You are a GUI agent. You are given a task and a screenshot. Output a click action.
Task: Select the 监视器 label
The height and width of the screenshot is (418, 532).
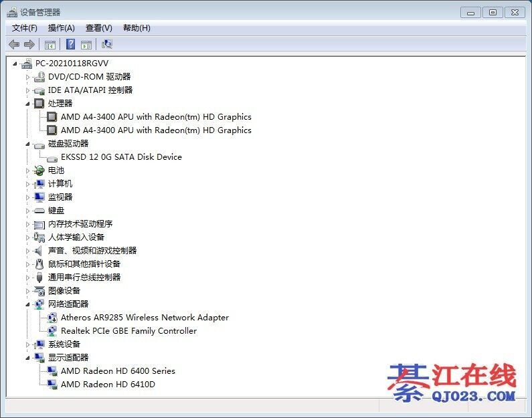[60, 197]
